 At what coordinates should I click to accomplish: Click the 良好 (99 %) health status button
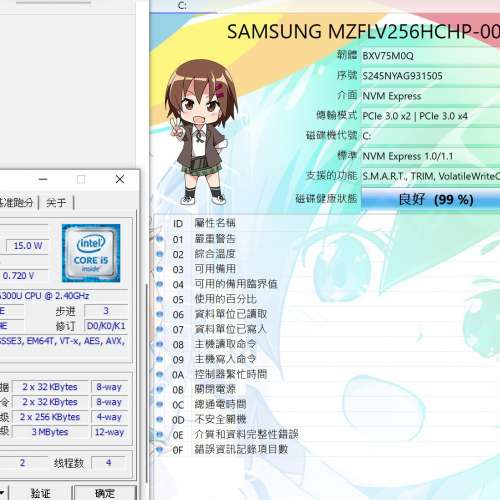coord(431,200)
